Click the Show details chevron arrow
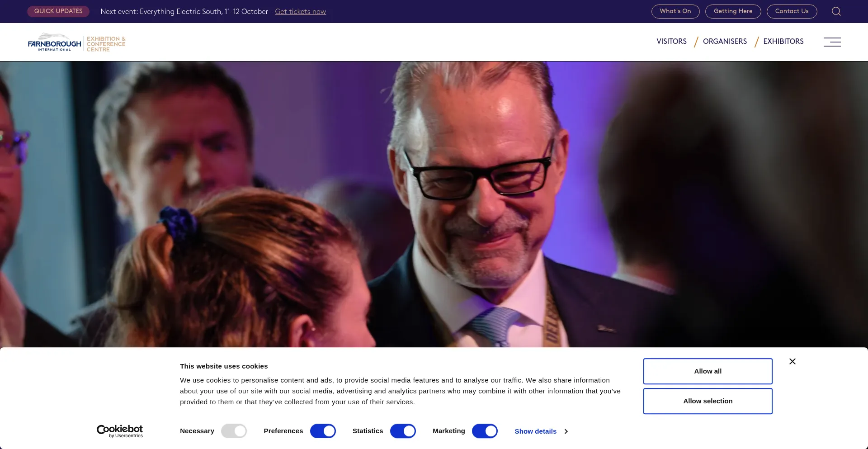 click(566, 431)
